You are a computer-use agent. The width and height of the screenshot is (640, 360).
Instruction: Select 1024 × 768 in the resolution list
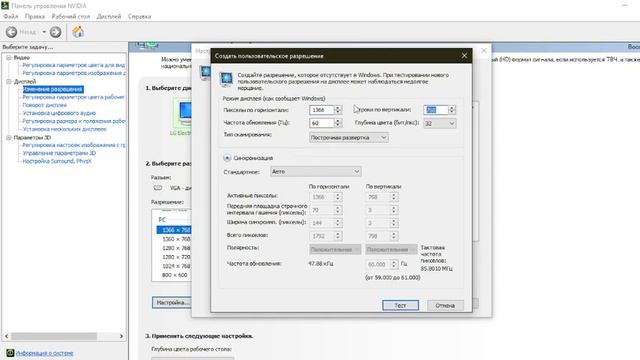[x=176, y=266]
